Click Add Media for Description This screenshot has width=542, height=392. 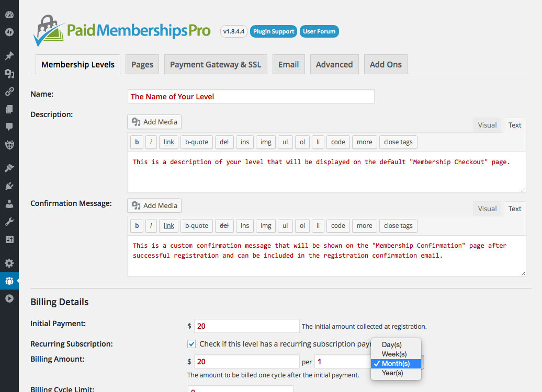click(154, 122)
